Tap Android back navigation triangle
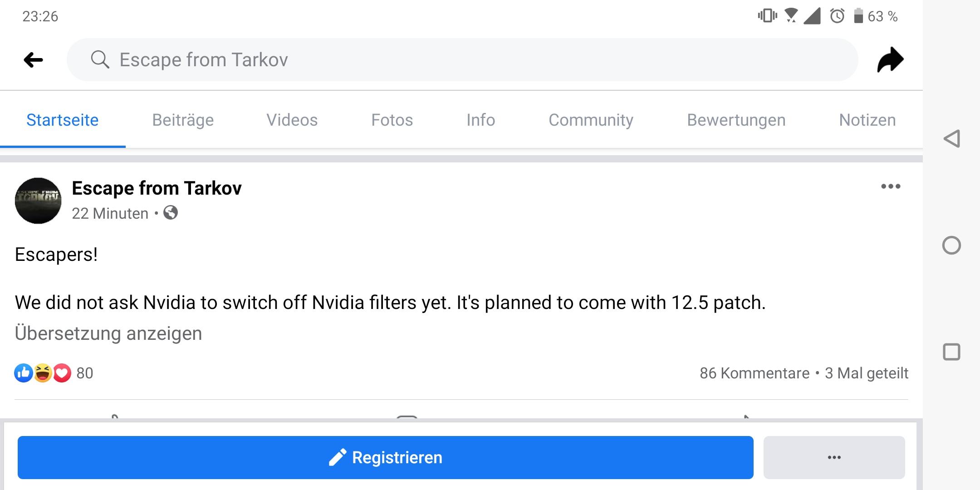The image size is (980, 490). [951, 138]
